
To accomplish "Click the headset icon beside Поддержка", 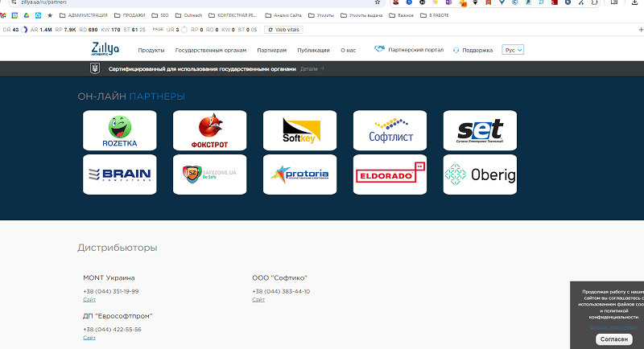I will [x=456, y=50].
